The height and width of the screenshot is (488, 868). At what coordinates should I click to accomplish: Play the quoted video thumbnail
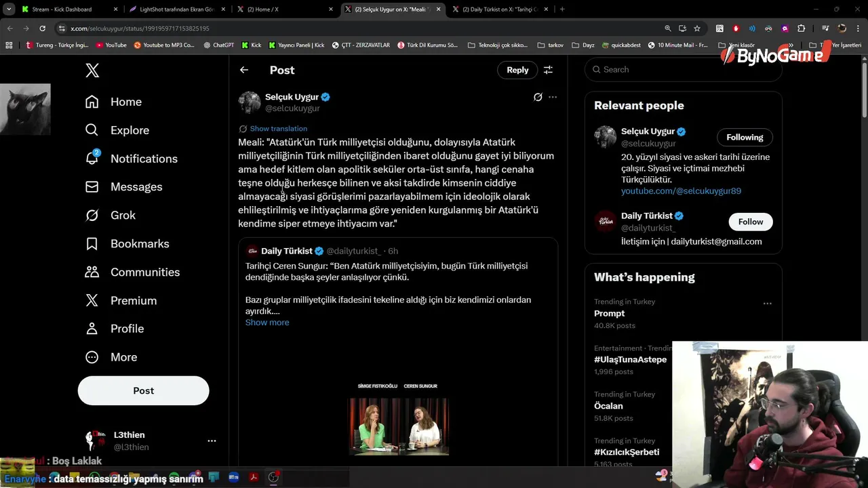398,426
